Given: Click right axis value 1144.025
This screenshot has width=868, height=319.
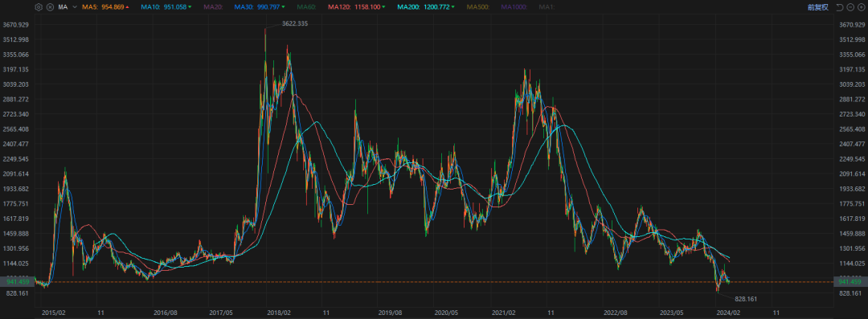Looking at the screenshot, I should tap(853, 264).
